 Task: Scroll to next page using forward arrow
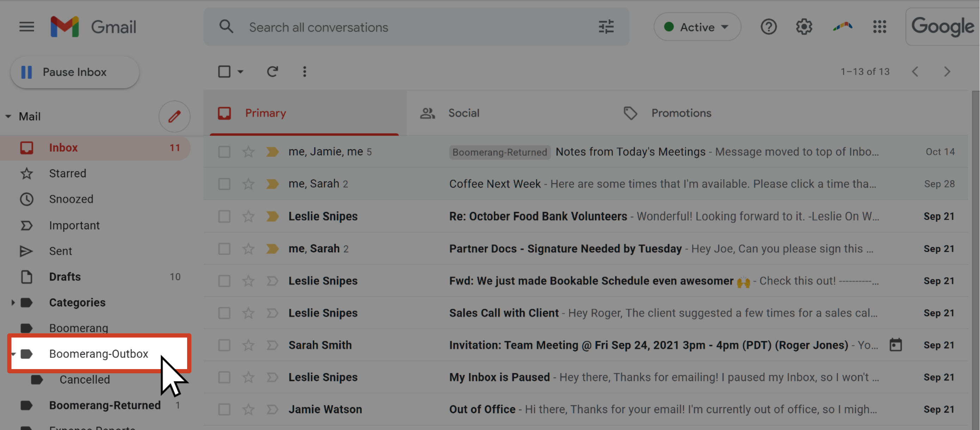coord(948,71)
